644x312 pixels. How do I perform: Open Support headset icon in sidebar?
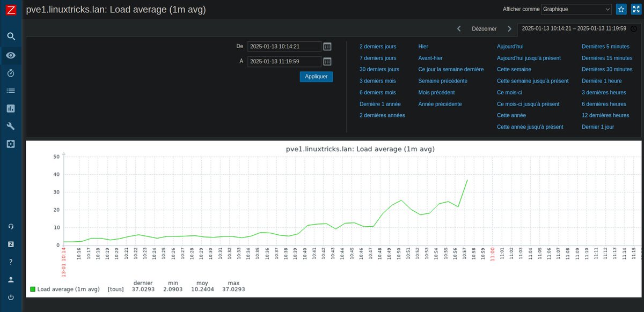point(11,226)
